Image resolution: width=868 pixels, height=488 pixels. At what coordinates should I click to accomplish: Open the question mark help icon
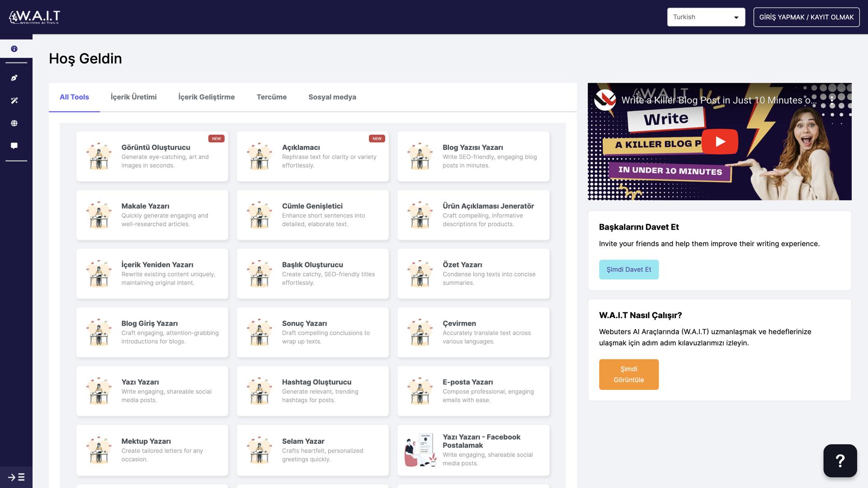(x=840, y=460)
